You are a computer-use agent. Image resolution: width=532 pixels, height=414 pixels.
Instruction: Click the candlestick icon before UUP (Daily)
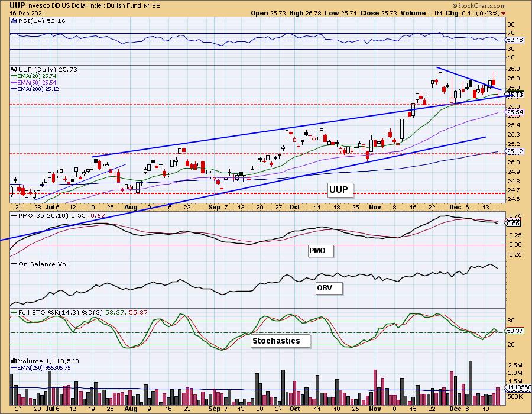[x=14, y=69]
